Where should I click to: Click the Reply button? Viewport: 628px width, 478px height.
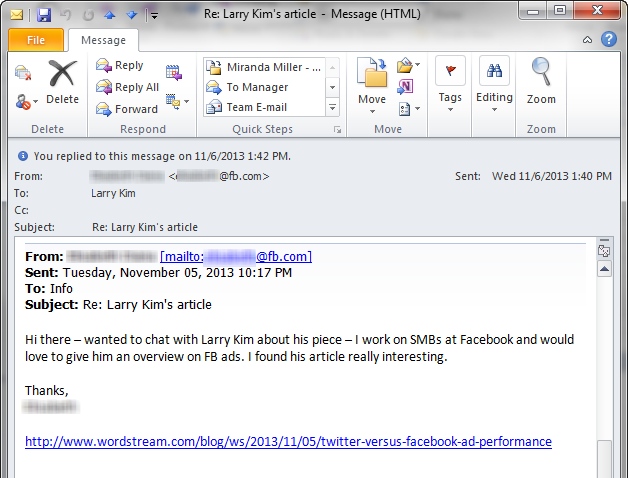coord(119,66)
